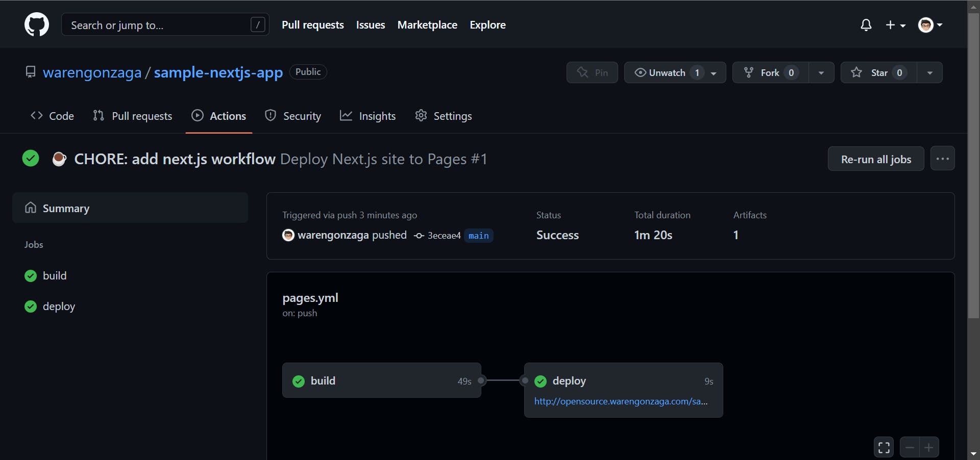This screenshot has width=980, height=460.
Task: Zoom in the workflow graph
Action: 929,447
